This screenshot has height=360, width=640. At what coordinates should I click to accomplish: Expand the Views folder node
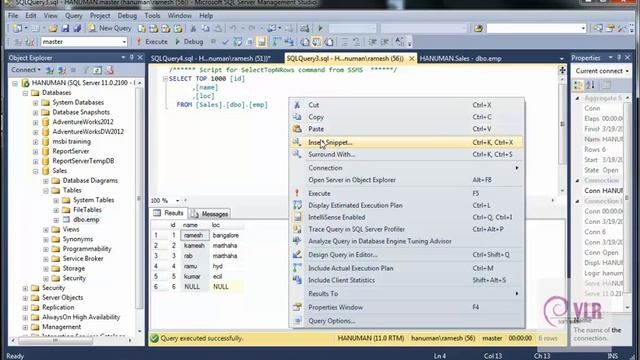coord(46,230)
